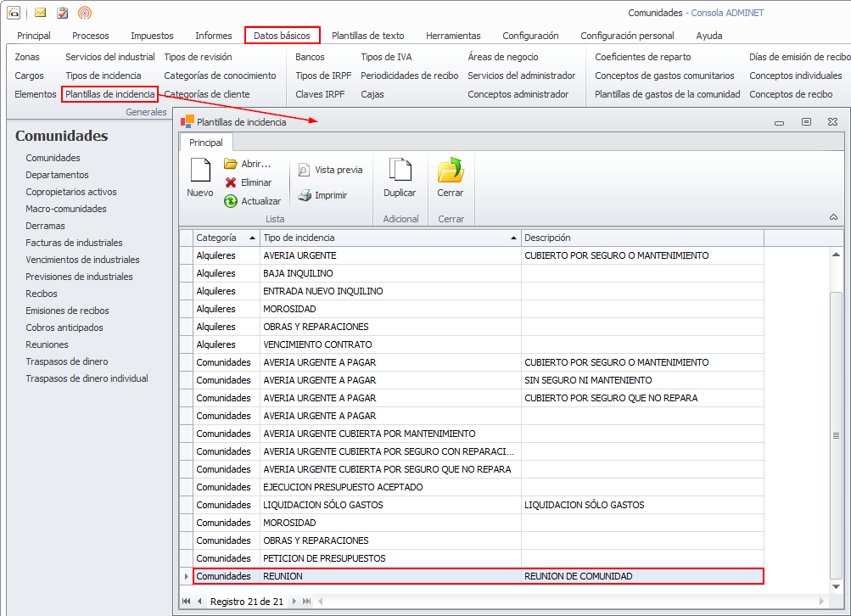Open Reuniones in the left sidebar
The width and height of the screenshot is (851, 616).
pos(48,344)
